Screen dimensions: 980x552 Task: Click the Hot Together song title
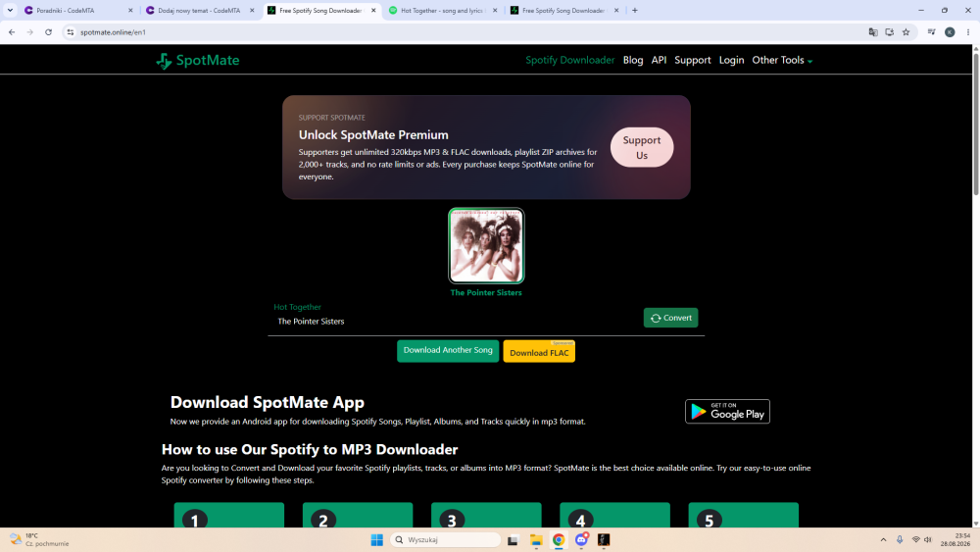click(x=297, y=307)
